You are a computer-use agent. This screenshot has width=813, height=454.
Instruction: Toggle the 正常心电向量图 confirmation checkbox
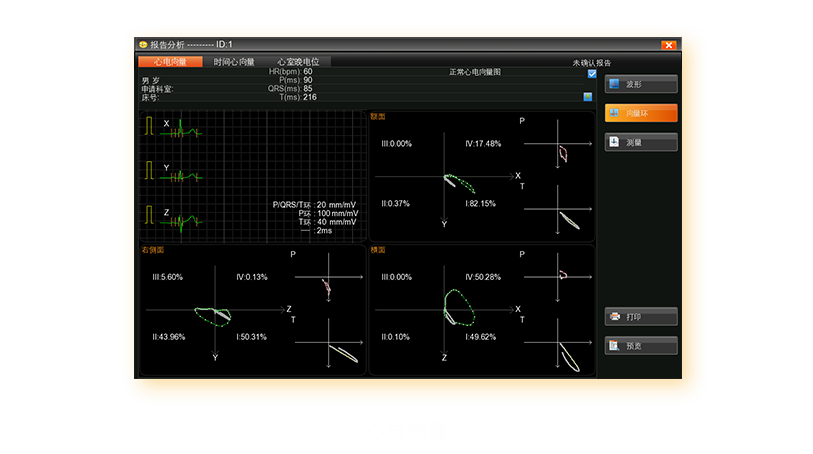point(592,74)
